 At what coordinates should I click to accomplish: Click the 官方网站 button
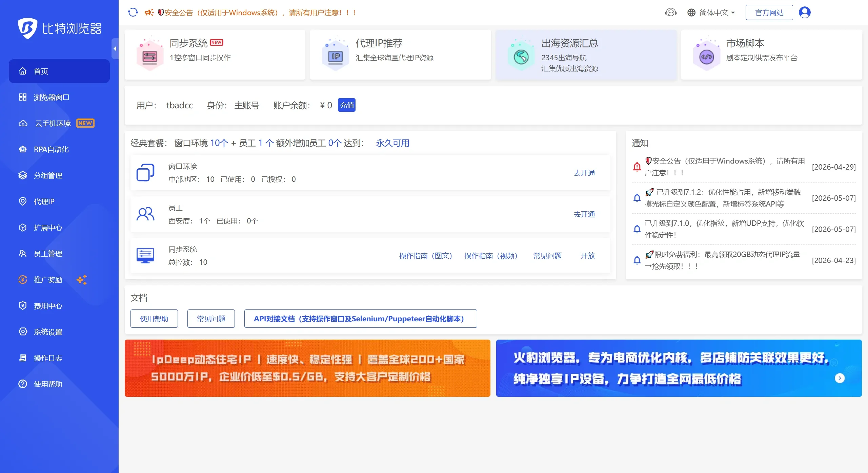[769, 13]
